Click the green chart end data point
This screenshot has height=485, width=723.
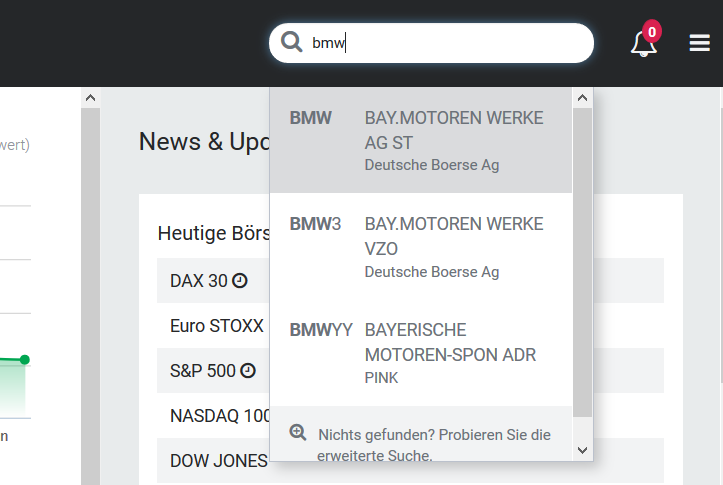tap(24, 359)
